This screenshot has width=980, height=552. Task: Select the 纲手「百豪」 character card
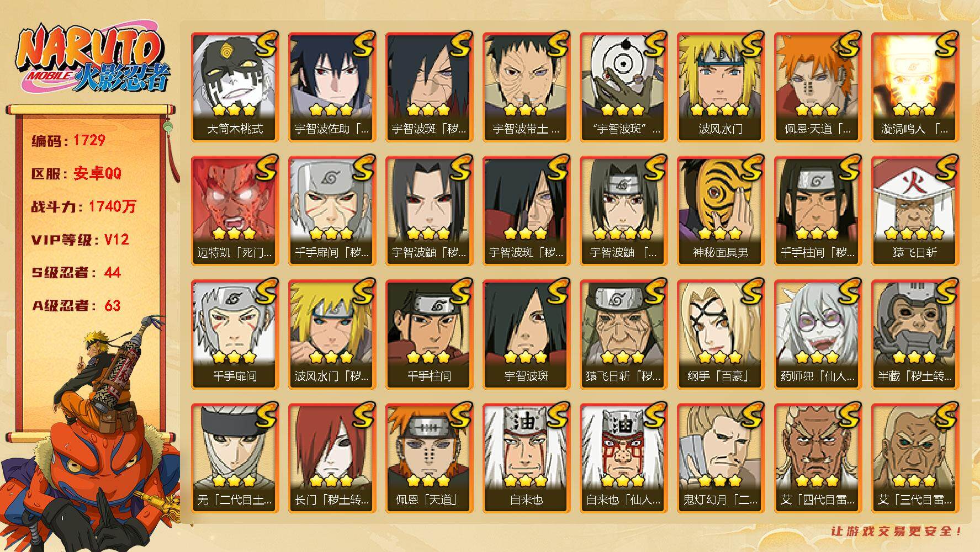pyautogui.click(x=721, y=335)
